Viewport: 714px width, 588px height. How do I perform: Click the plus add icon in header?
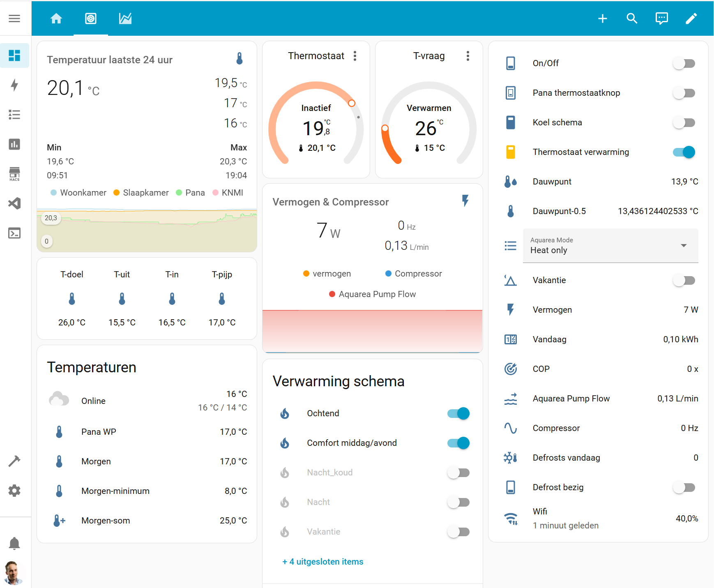click(x=602, y=18)
